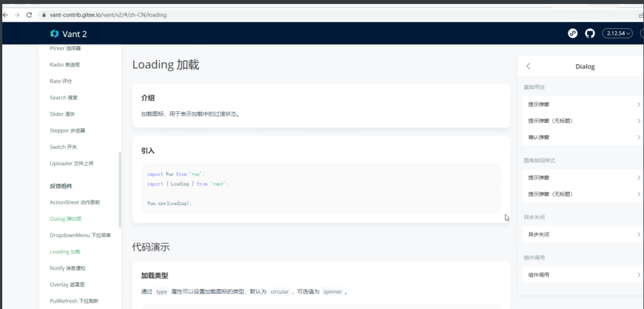Reload the page with refresh icon

(29, 15)
